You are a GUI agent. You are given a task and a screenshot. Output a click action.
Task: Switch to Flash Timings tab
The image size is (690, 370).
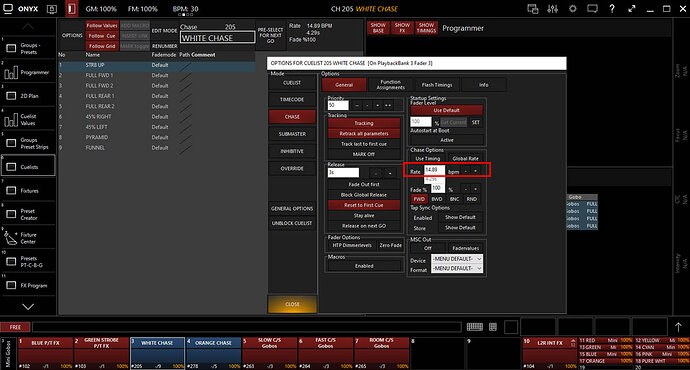coord(437,85)
